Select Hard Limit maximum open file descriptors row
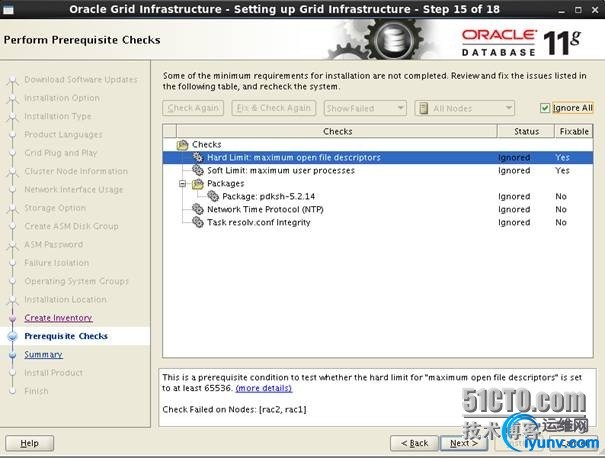Viewport: 605px width, 459px height. tap(378, 157)
